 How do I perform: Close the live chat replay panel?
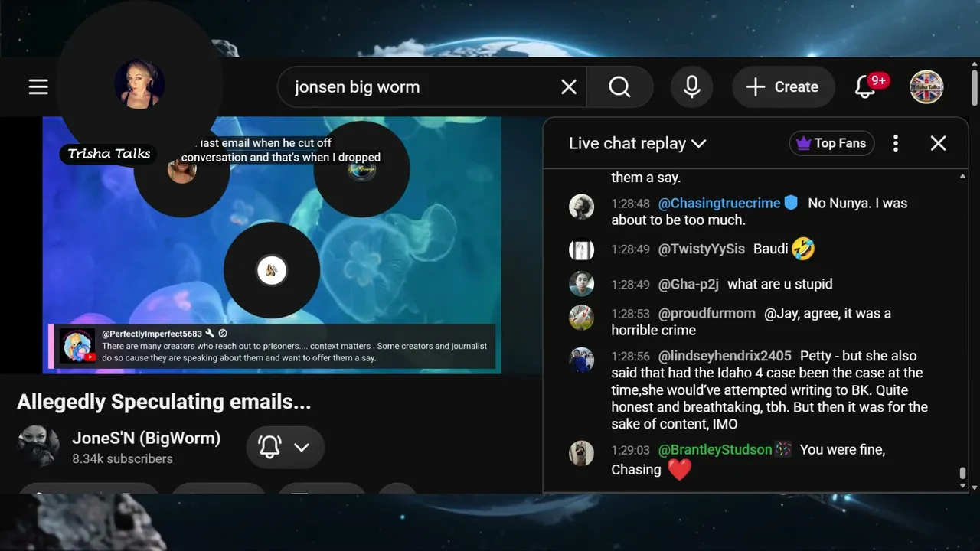coord(938,143)
